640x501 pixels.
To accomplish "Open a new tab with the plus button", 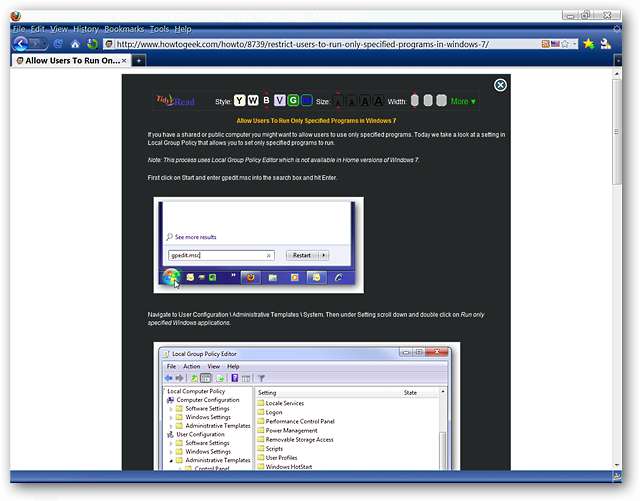I will click(139, 60).
